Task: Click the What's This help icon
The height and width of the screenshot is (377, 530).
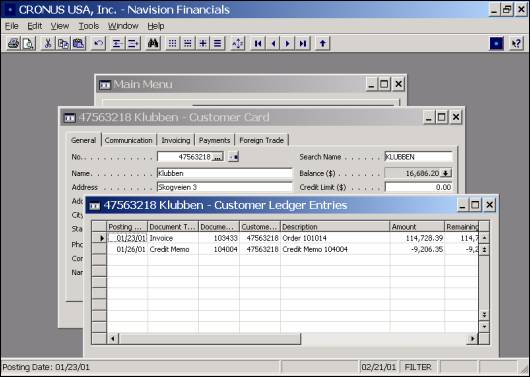Action: pyautogui.click(x=516, y=43)
